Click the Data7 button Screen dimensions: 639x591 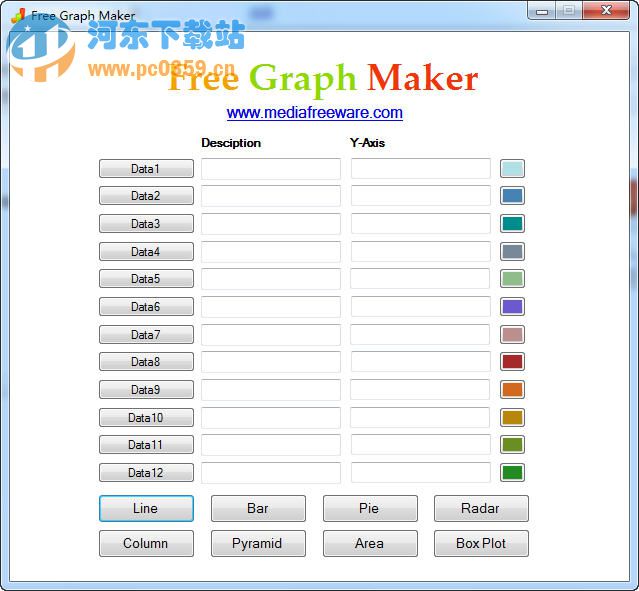146,335
